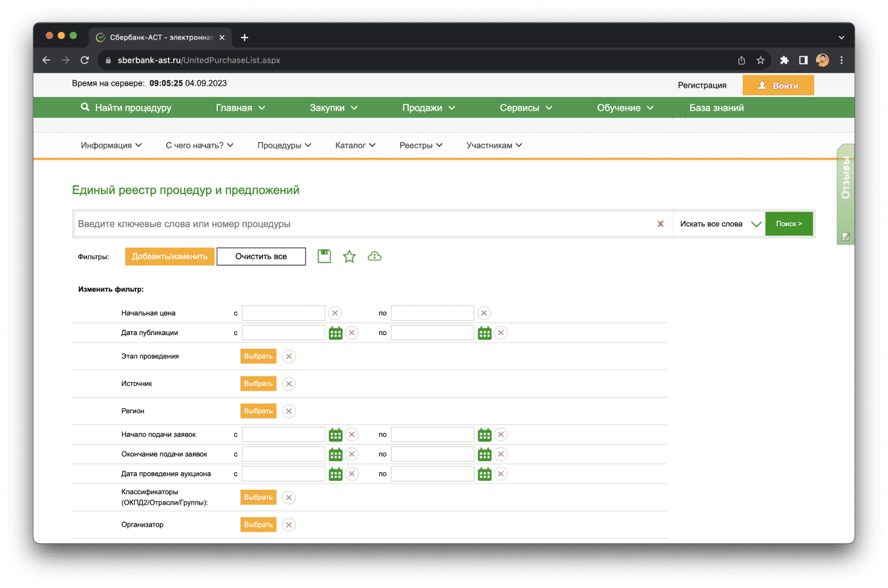
Task: Click the save filter floppy disk icon
Action: coord(324,256)
